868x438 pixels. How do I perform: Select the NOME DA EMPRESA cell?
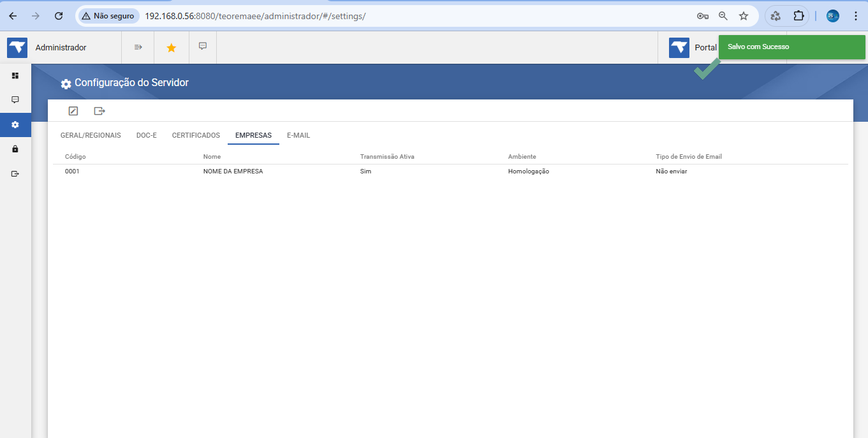click(233, 172)
